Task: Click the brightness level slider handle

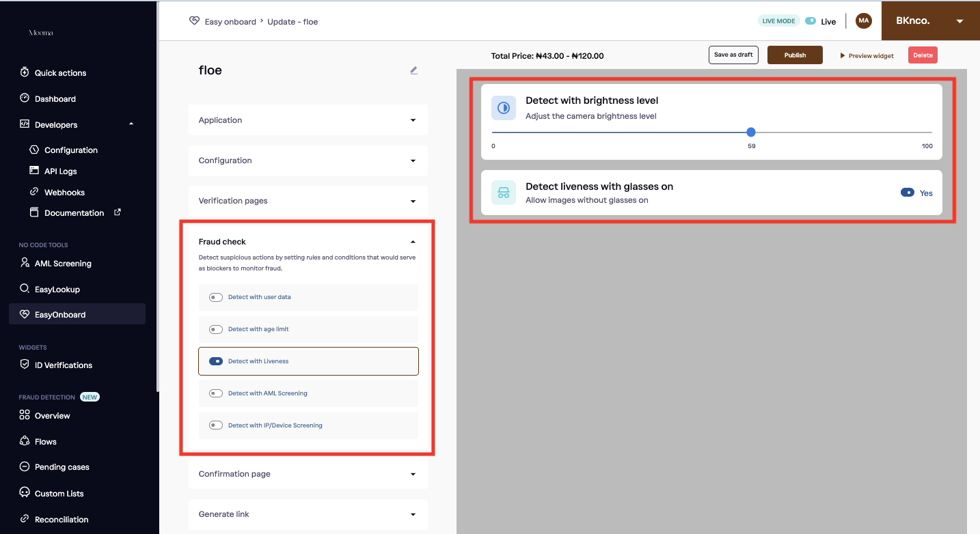Action: click(751, 132)
